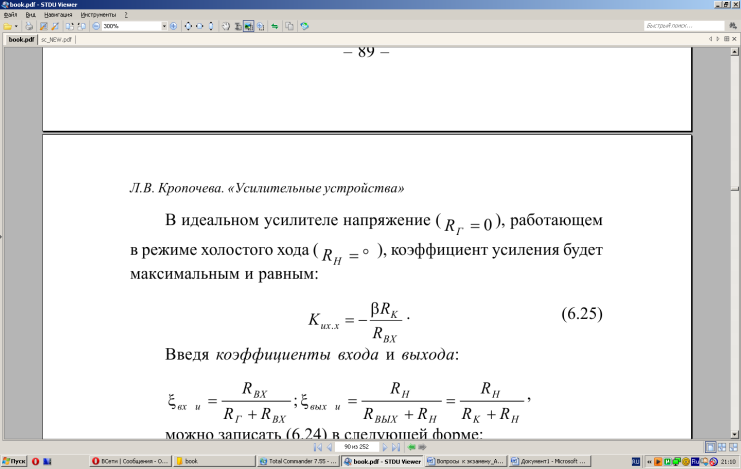Click the Opera quick launch icon
The height and width of the screenshot is (469, 741).
click(x=35, y=461)
